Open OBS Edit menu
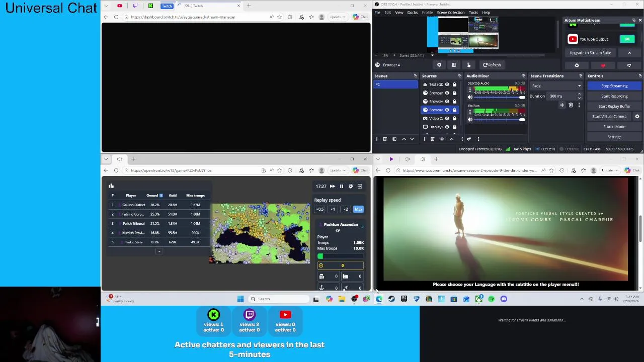This screenshot has height=362, width=644. coord(388,13)
